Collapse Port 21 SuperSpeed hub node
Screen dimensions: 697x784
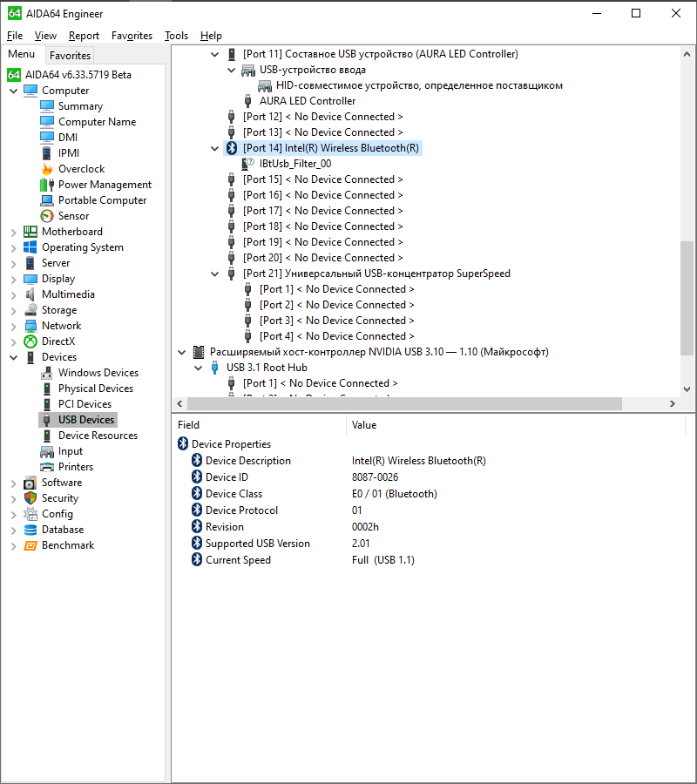(215, 274)
